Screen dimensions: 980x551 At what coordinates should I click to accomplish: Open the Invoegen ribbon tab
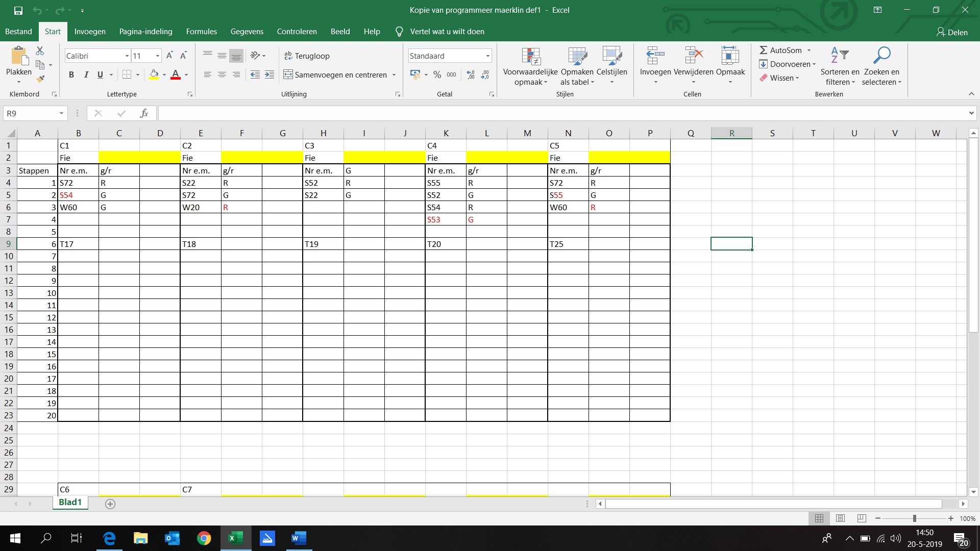(90, 32)
